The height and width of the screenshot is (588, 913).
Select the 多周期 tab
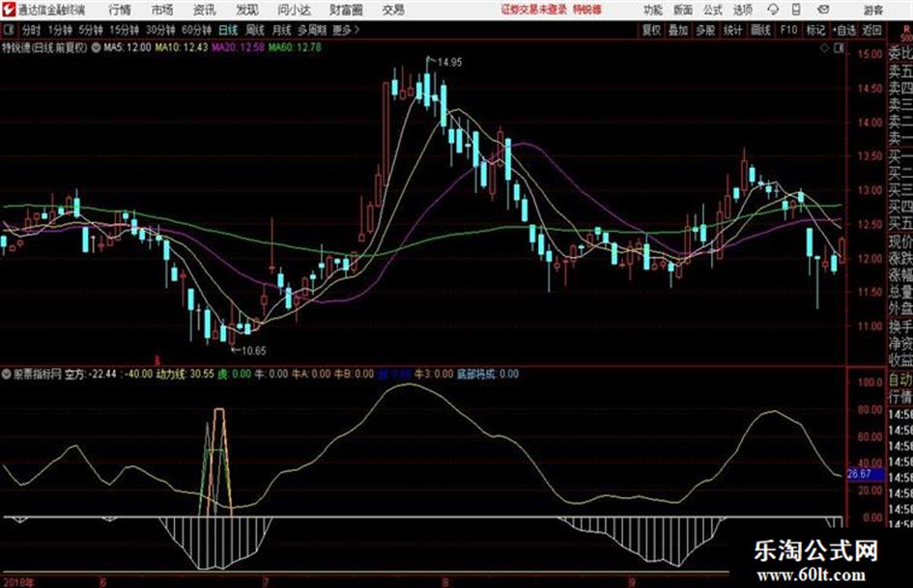point(312,30)
